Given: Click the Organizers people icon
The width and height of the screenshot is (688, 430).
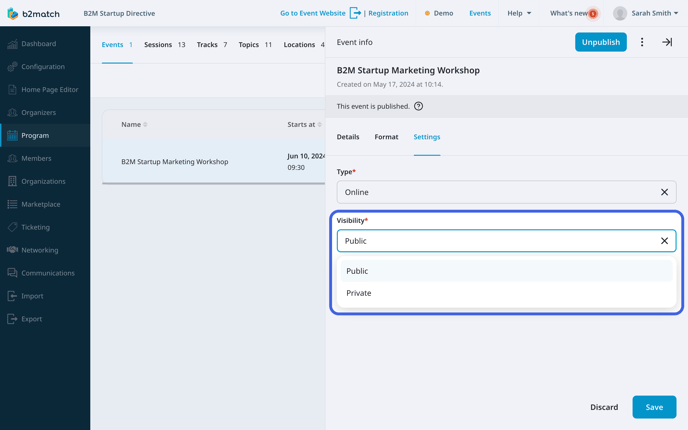Looking at the screenshot, I should coord(12,113).
